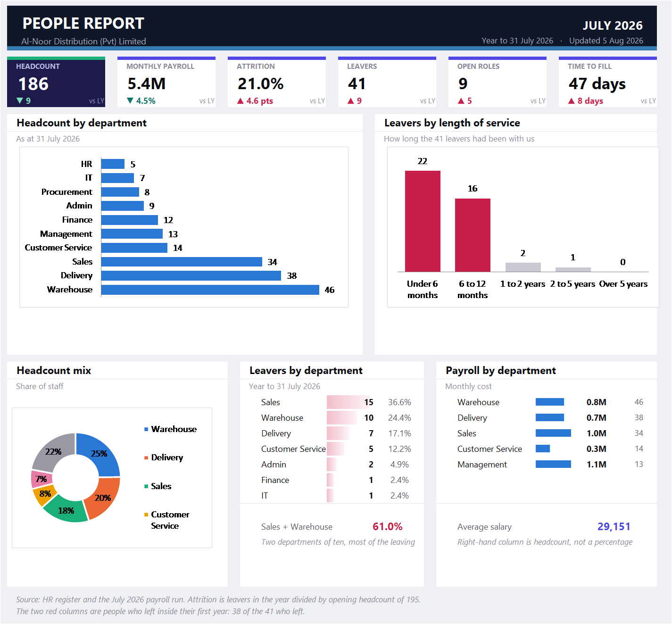The height and width of the screenshot is (624, 672).
Task: Click the Leavers by department heading
Action: click(x=306, y=371)
